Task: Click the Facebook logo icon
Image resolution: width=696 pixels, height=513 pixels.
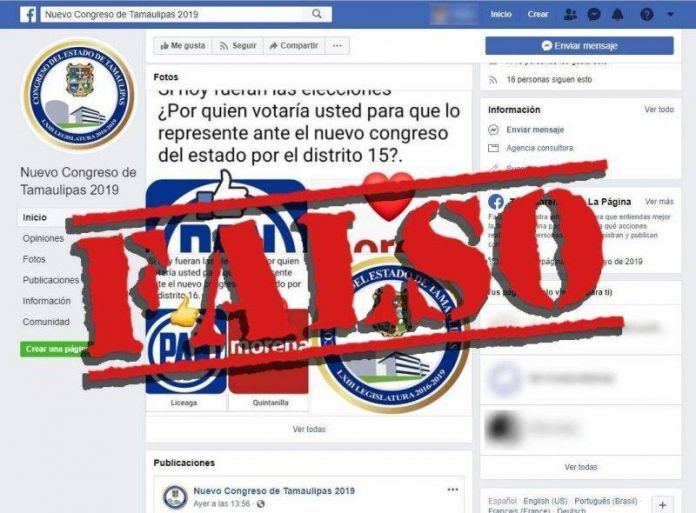Action: pos(28,14)
